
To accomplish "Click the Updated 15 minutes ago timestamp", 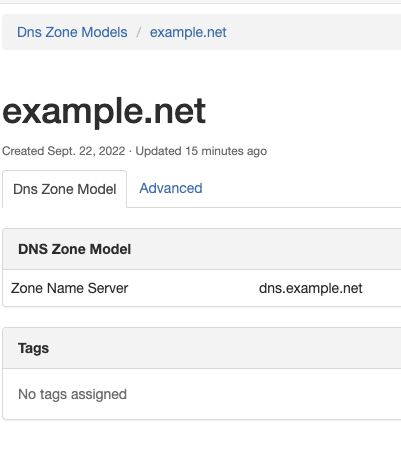I will [x=201, y=151].
